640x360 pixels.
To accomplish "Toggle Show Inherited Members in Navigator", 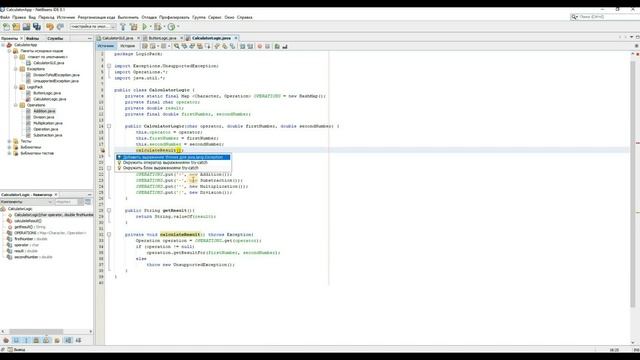I will coord(6,340).
